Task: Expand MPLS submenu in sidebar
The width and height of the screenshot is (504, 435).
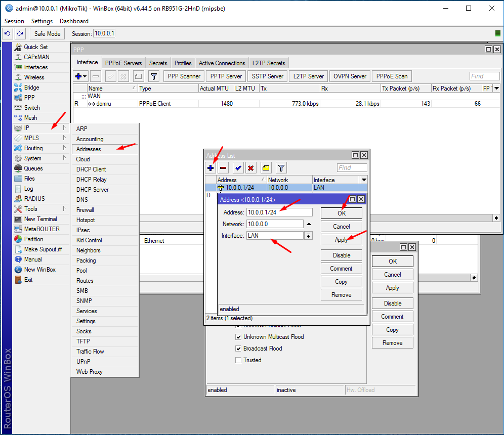Action: [x=64, y=138]
